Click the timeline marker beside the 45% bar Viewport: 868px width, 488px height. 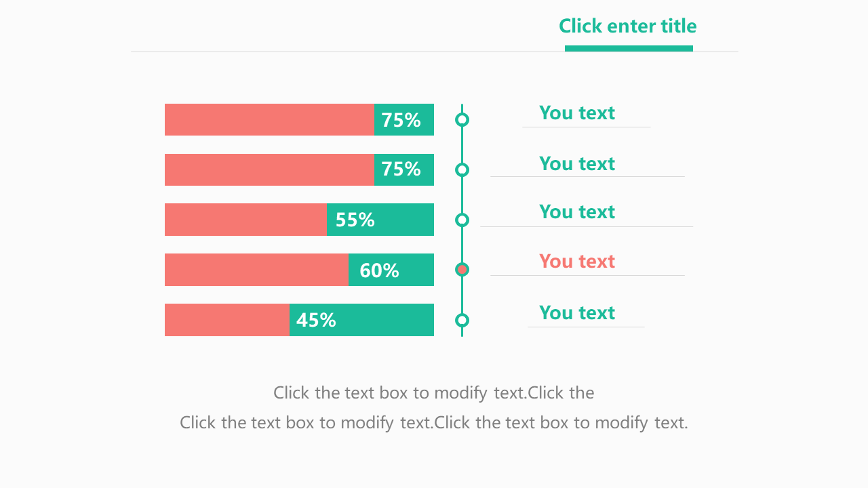point(462,320)
